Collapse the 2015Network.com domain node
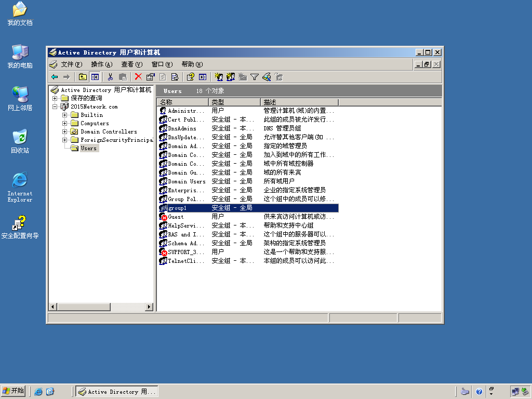 coord(55,107)
